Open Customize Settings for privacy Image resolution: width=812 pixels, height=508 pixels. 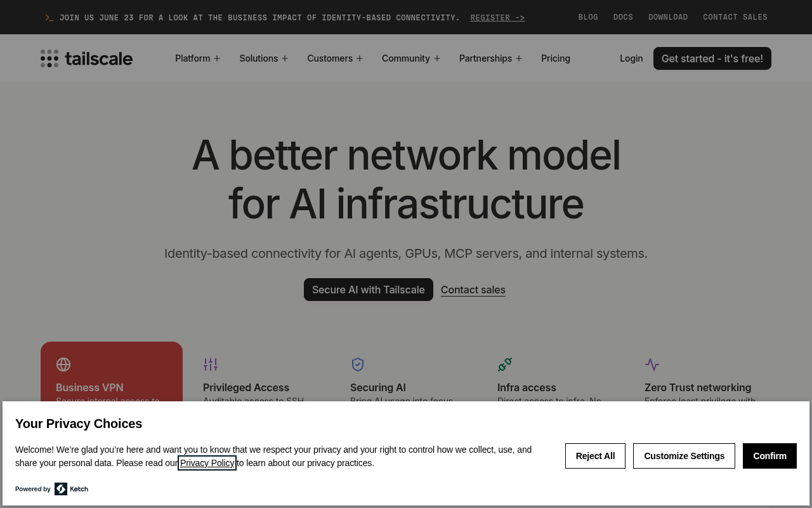684,456
